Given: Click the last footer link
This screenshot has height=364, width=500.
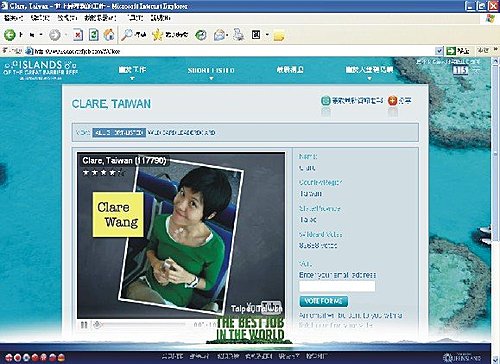Looking at the screenshot, I should (x=317, y=356).
